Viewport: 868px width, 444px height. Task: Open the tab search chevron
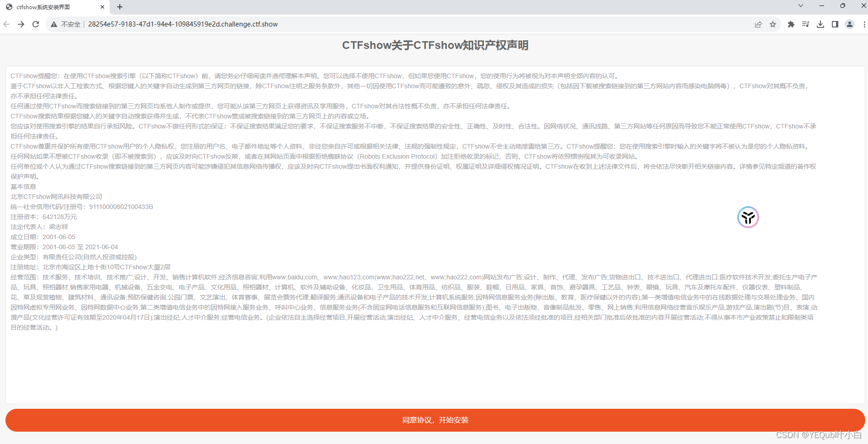[x=801, y=6]
